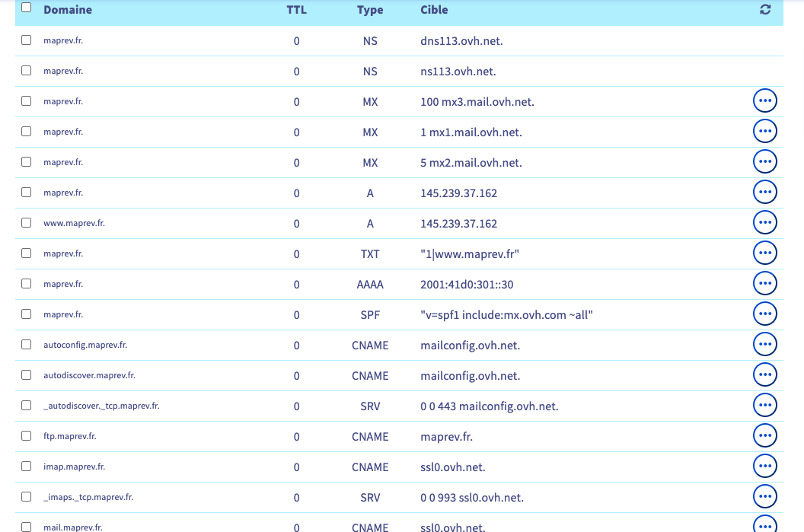Expand options for imap.maprev.fr. CNAME record

(x=764, y=467)
